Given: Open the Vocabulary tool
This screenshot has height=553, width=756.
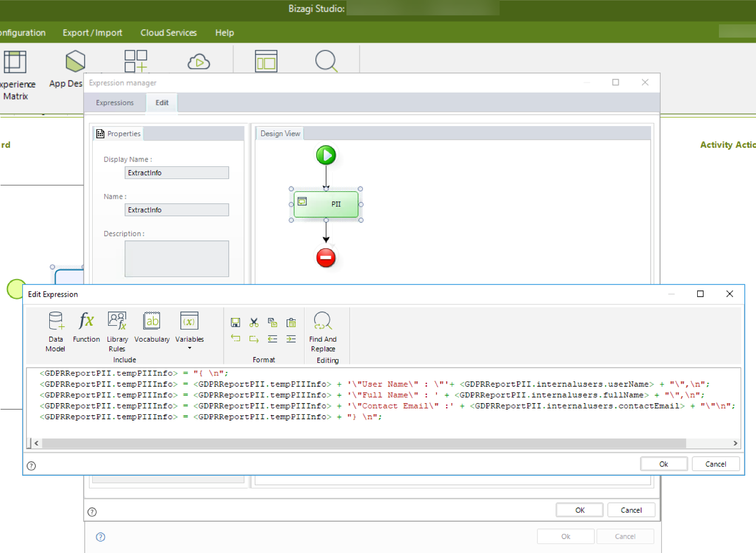Looking at the screenshot, I should pos(152,327).
